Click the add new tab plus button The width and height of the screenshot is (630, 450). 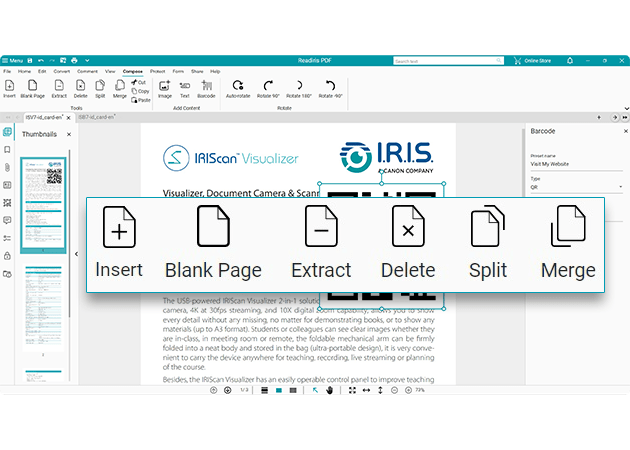point(599,118)
